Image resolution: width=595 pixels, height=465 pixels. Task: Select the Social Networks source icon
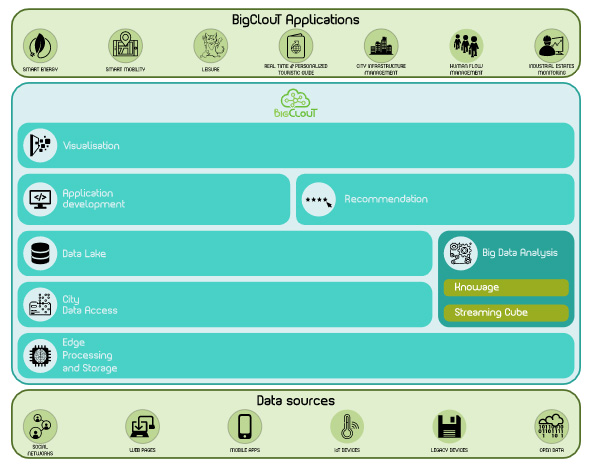point(40,426)
